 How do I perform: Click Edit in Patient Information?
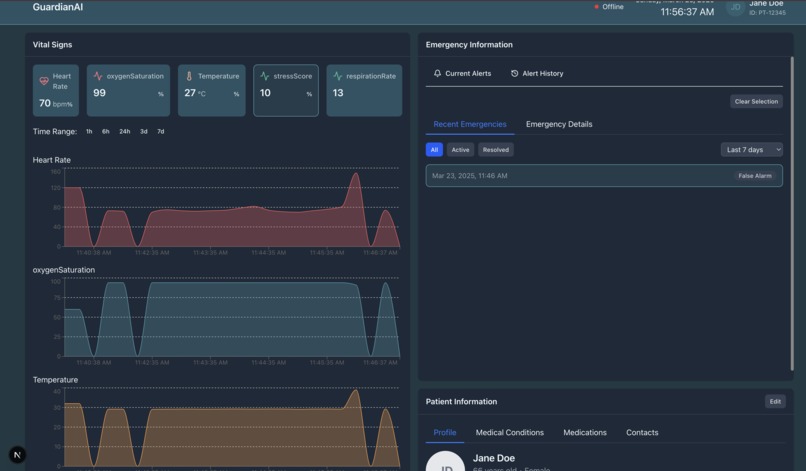coord(775,402)
